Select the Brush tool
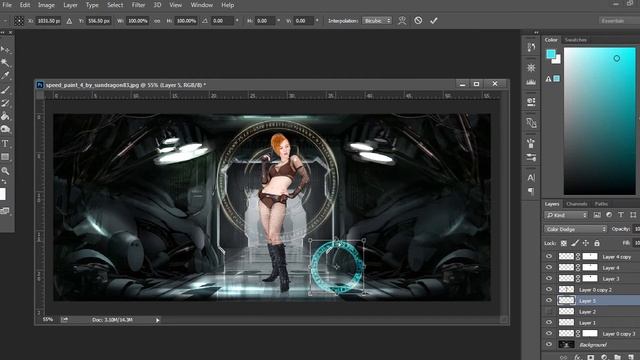 coord(5,90)
